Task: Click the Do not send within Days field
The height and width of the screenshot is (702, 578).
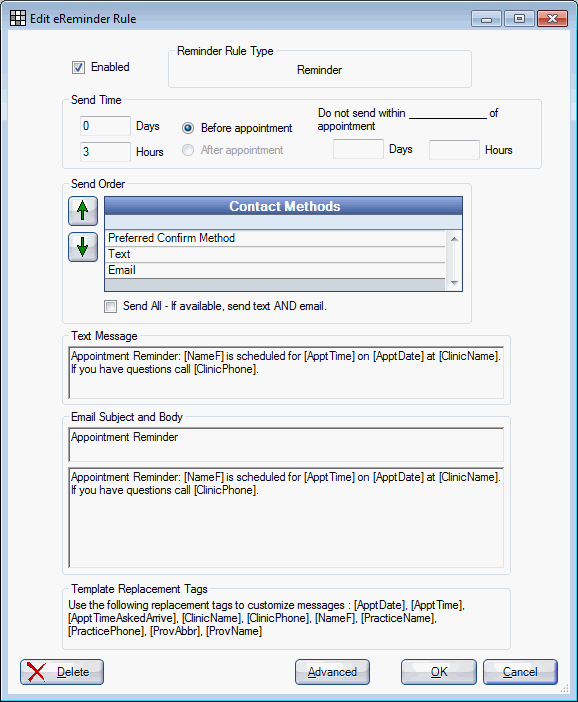Action: tap(358, 149)
